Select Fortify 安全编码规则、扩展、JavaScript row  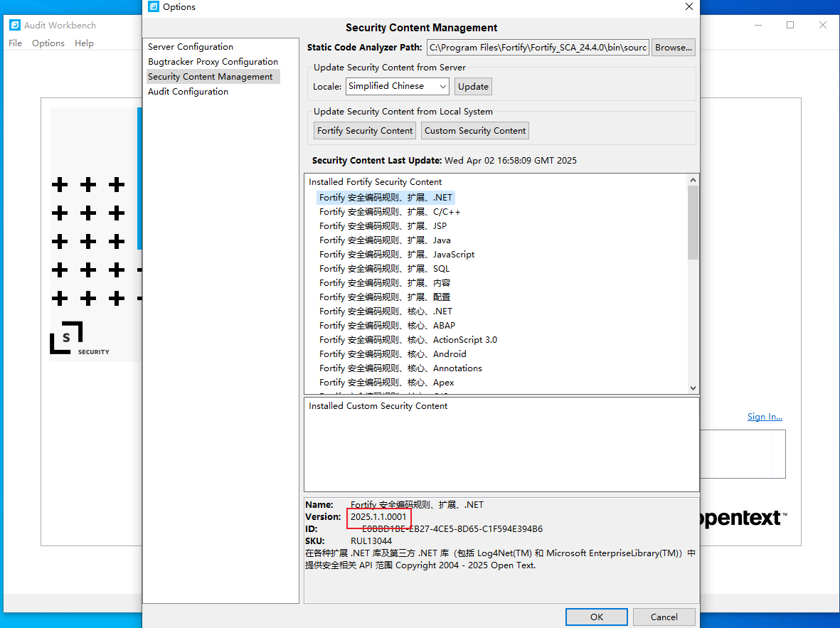point(397,255)
